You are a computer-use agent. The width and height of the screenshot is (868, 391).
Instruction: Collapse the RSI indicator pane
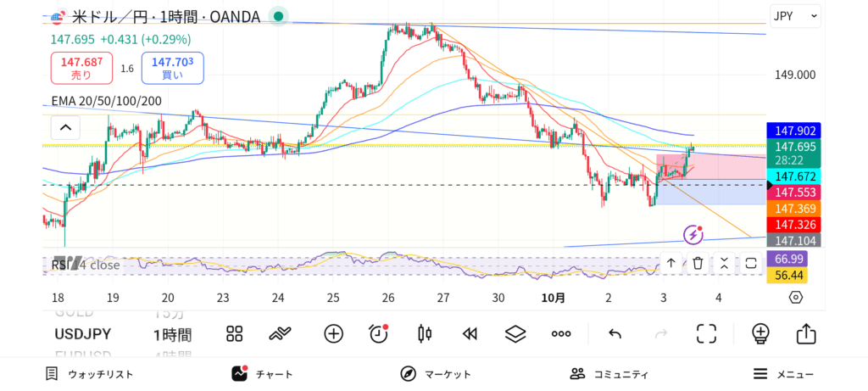pos(724,263)
